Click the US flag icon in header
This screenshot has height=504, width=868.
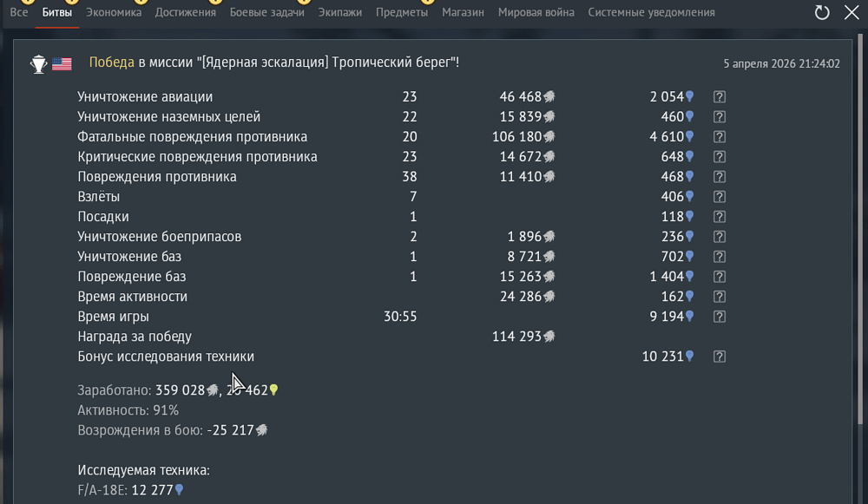click(x=62, y=63)
